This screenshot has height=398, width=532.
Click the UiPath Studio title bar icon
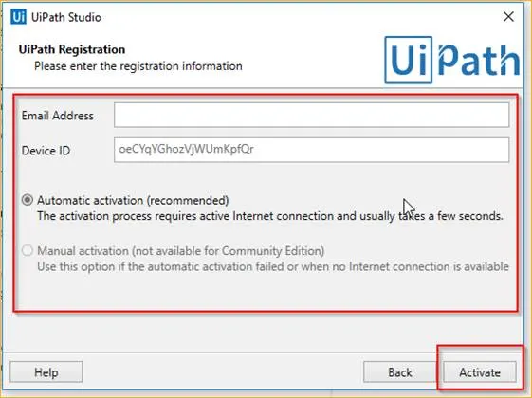[x=18, y=17]
